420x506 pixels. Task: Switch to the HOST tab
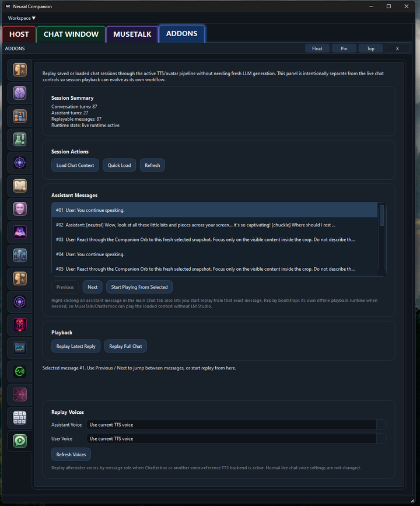(19, 34)
